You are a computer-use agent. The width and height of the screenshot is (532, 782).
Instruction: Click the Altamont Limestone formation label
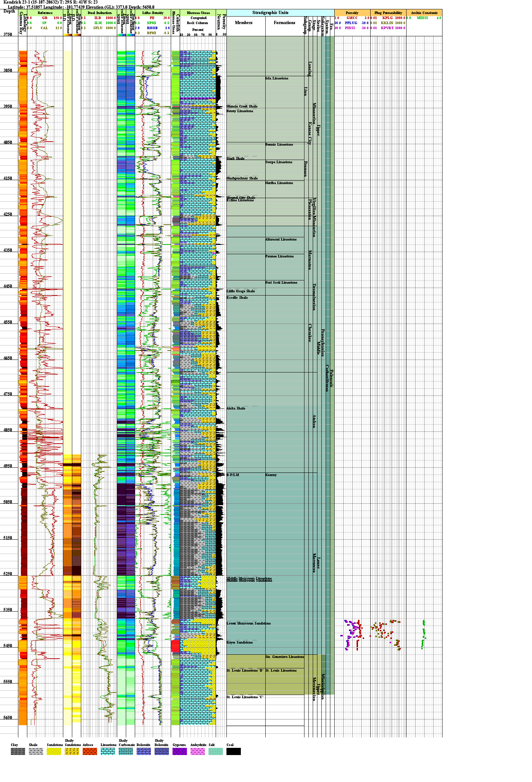281,239
